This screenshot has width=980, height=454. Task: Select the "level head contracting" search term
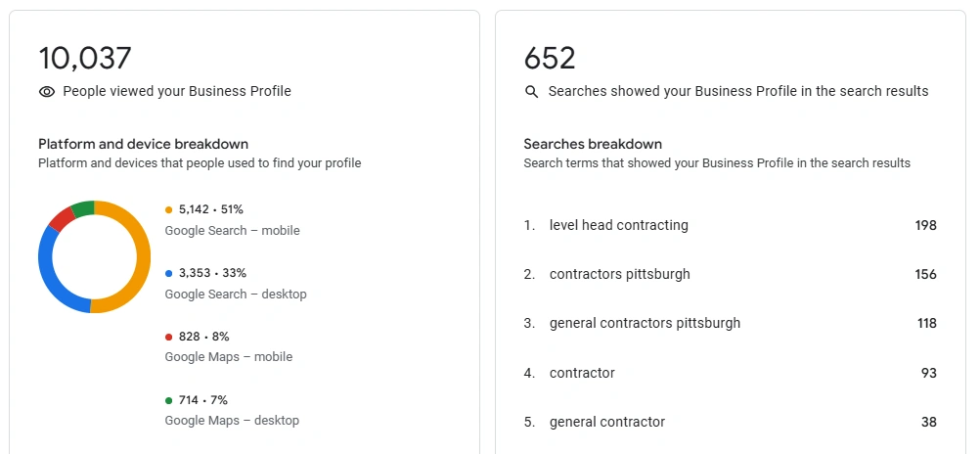pyautogui.click(x=618, y=225)
